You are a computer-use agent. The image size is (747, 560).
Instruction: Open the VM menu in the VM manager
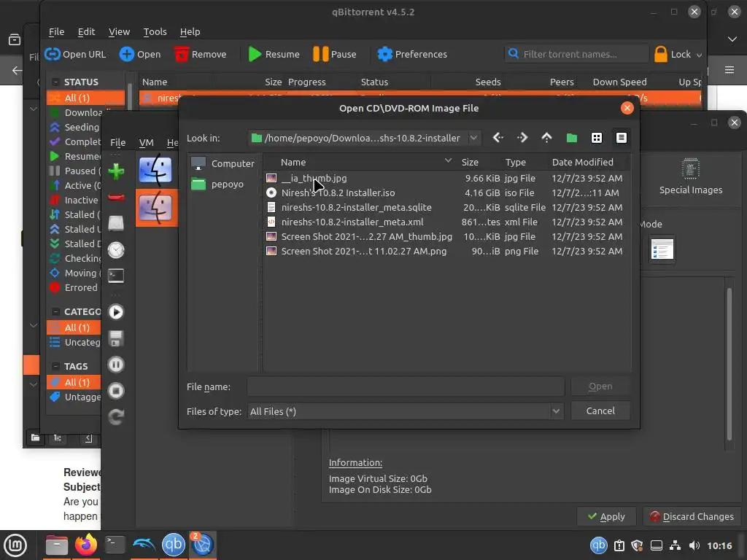[x=146, y=142]
